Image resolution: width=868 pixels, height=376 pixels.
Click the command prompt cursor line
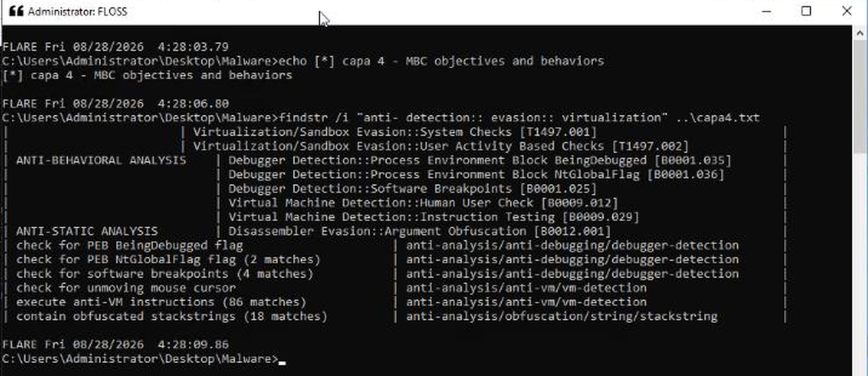[144, 360]
